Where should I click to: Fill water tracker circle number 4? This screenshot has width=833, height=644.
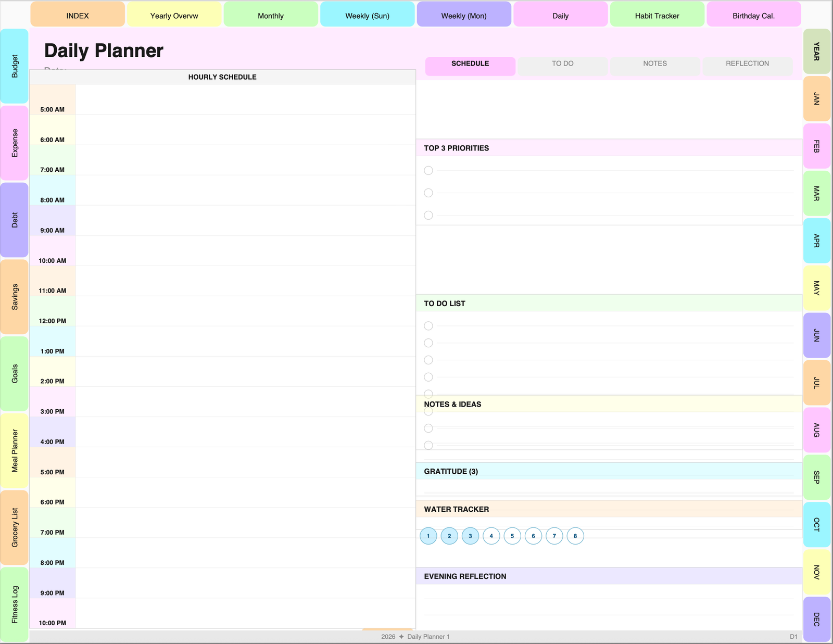pyautogui.click(x=491, y=536)
